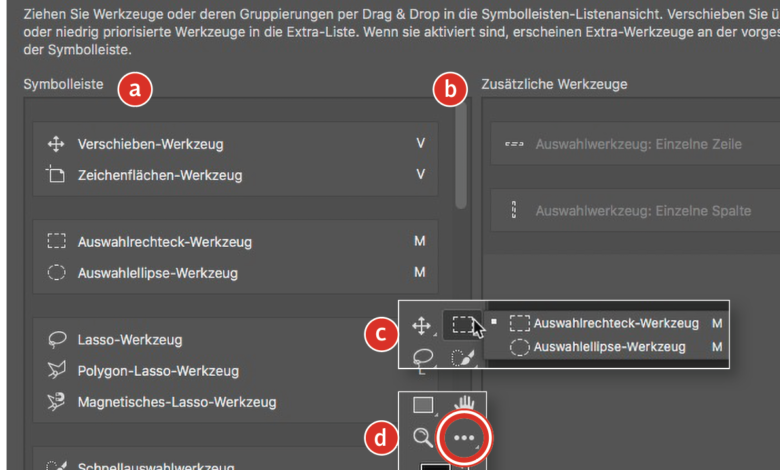Select the zoom magnifier tool in lower toolbar
The height and width of the screenshot is (470, 780).
pos(422,438)
